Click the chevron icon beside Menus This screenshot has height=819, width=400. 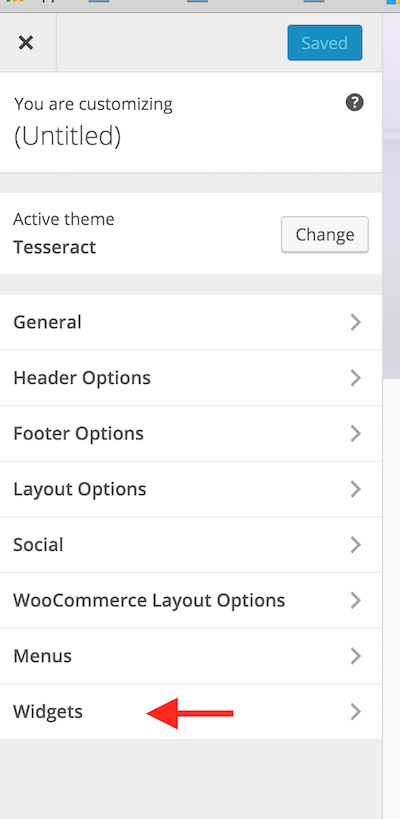[356, 656]
